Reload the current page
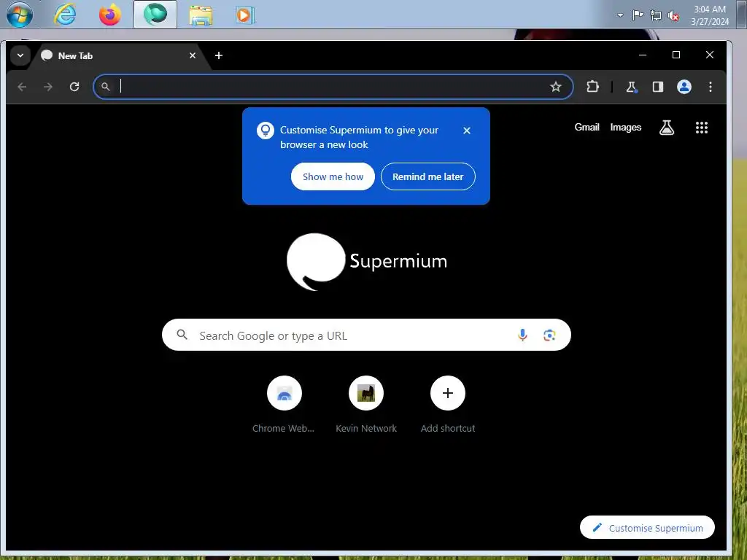The image size is (747, 560). click(x=74, y=87)
